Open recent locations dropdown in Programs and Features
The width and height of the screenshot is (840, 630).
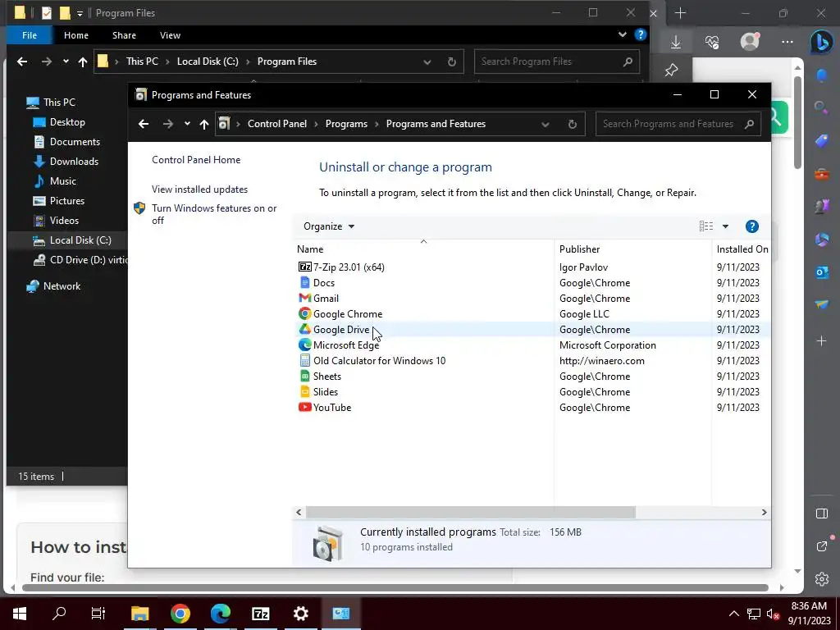pos(187,124)
